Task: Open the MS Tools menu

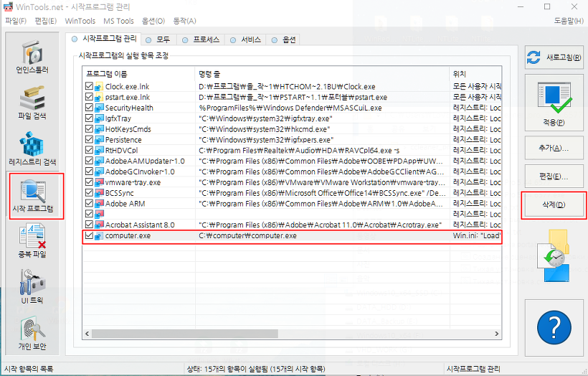Action: pos(118,21)
